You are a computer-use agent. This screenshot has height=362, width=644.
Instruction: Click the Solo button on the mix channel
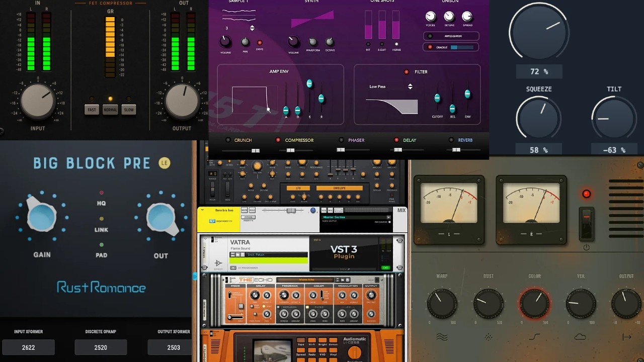pos(252,210)
